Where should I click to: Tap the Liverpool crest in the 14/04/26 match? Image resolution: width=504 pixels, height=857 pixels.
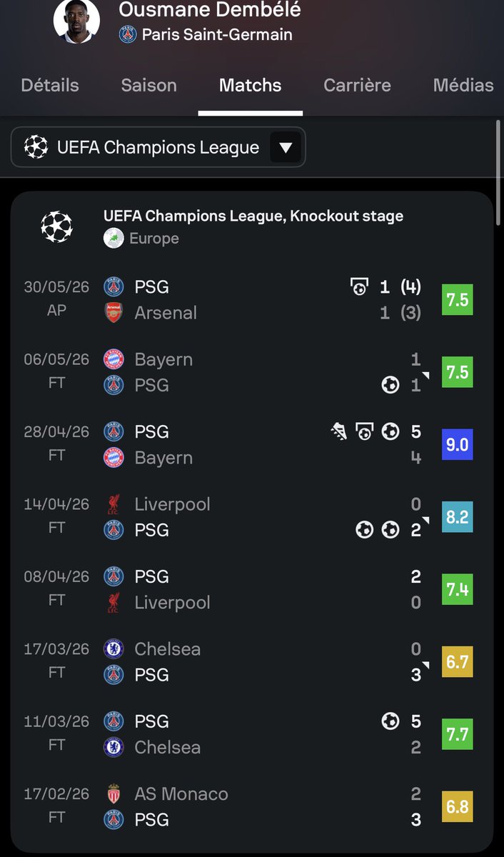(114, 504)
